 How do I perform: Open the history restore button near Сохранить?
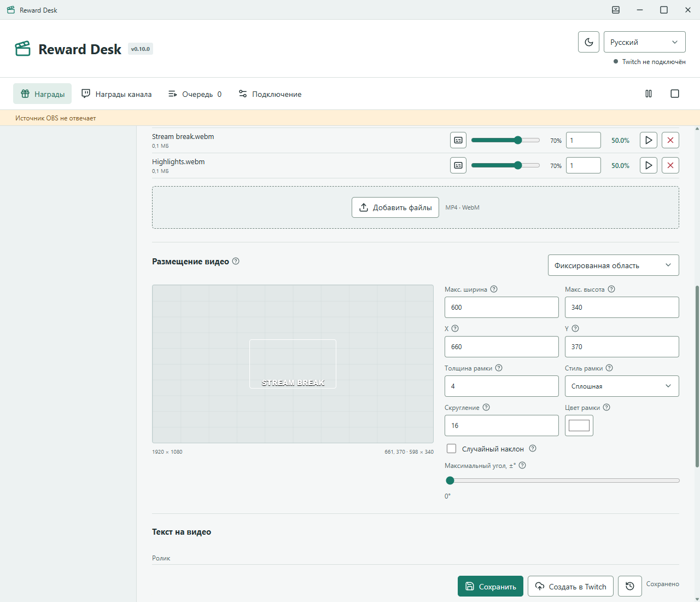pos(630,586)
